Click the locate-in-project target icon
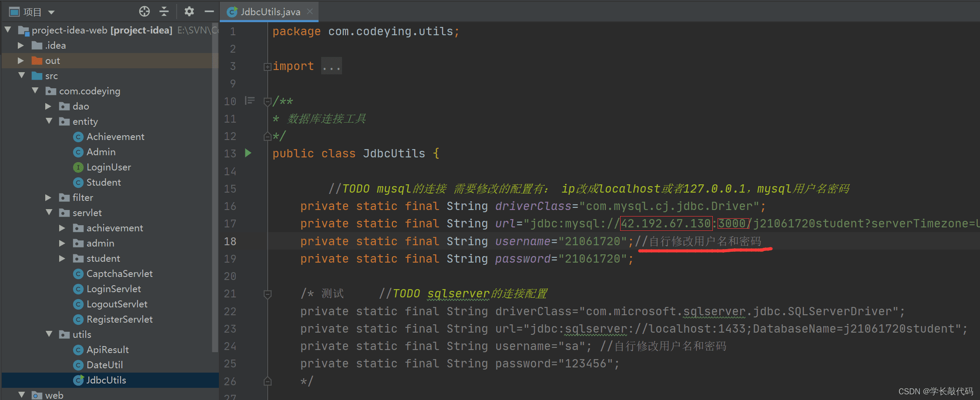The image size is (980, 400). click(x=144, y=11)
